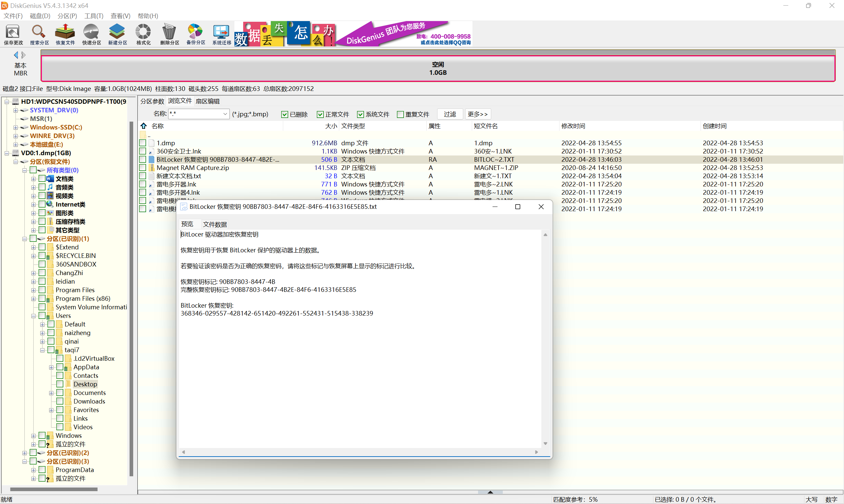Click the film icon of 视频类

pyautogui.click(x=50, y=196)
